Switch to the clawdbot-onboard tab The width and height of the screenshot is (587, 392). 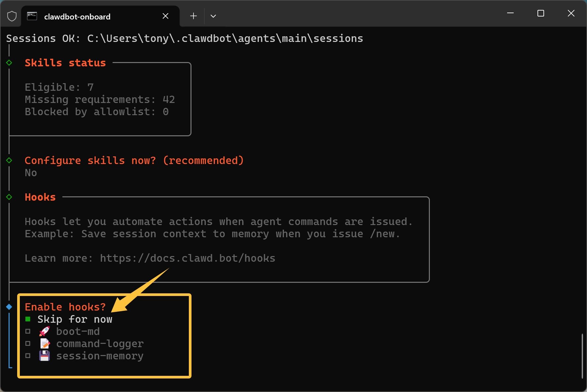tap(77, 16)
